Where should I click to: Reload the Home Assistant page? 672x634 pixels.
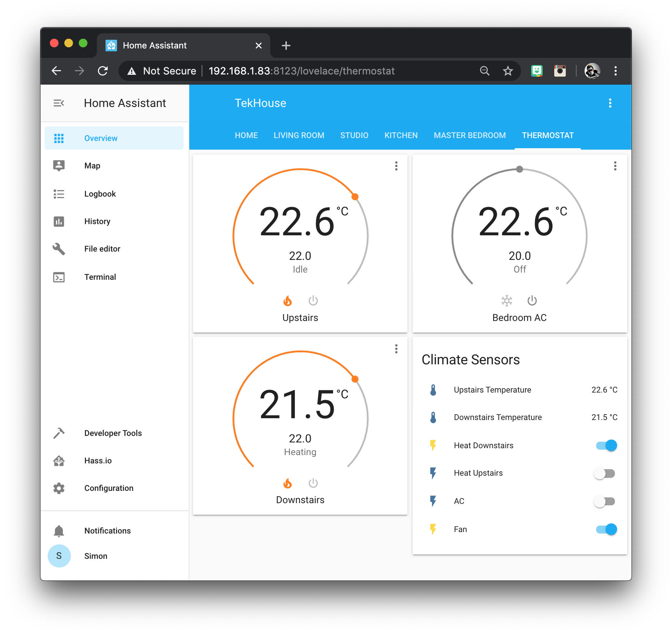103,71
